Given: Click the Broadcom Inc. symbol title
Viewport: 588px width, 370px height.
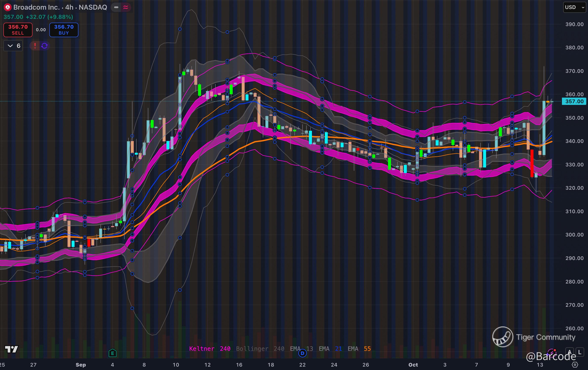Looking at the screenshot, I should (36, 7).
